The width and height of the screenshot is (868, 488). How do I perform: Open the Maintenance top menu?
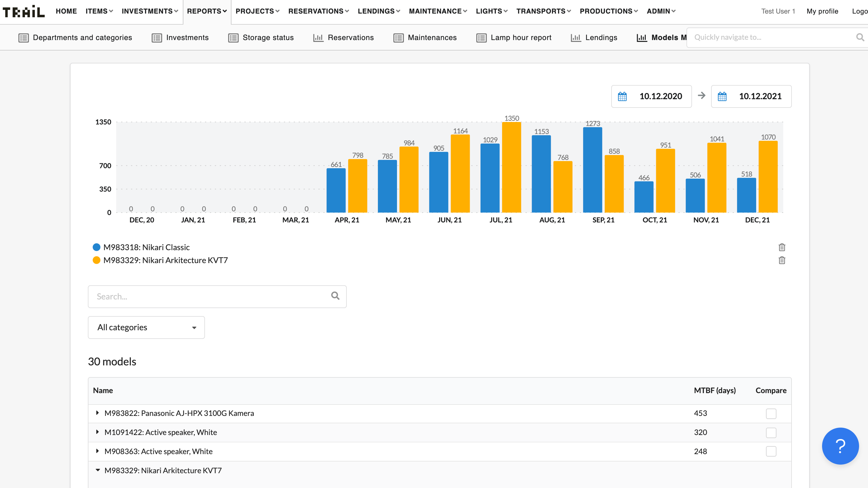coord(438,11)
